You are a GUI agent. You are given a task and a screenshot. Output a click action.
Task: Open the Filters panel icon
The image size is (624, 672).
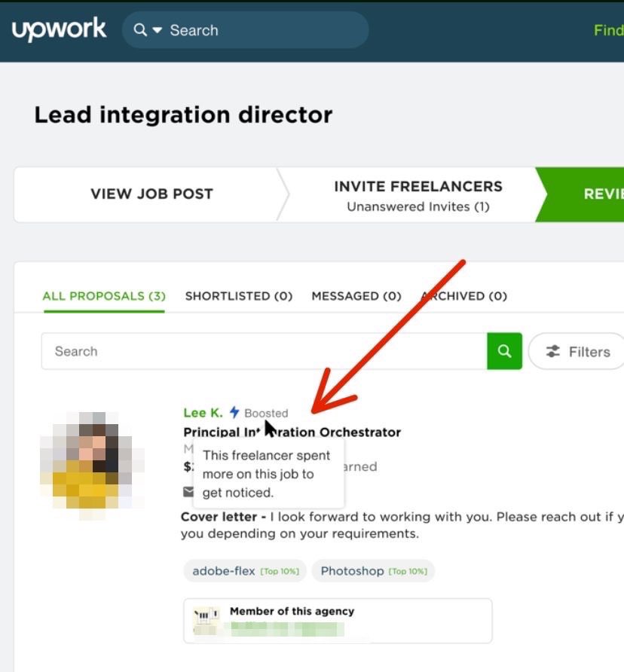[x=555, y=351]
